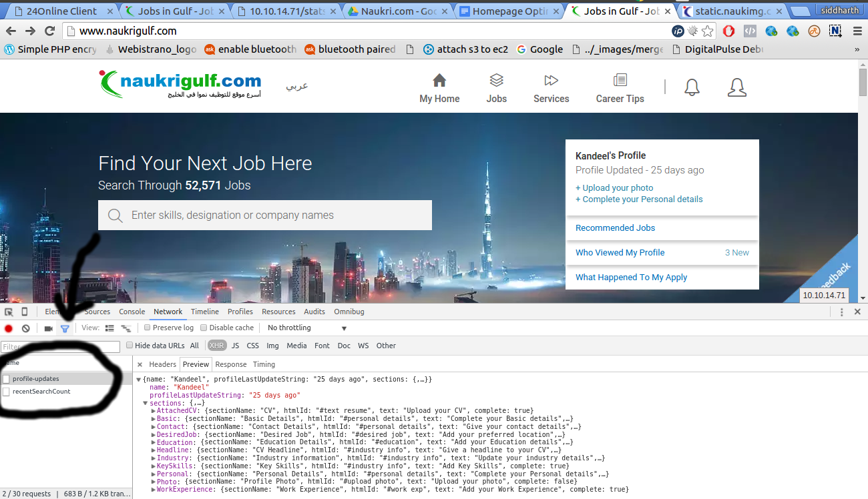Open the Timeline DevTools tab
This screenshot has height=499, width=868.
coord(204,312)
